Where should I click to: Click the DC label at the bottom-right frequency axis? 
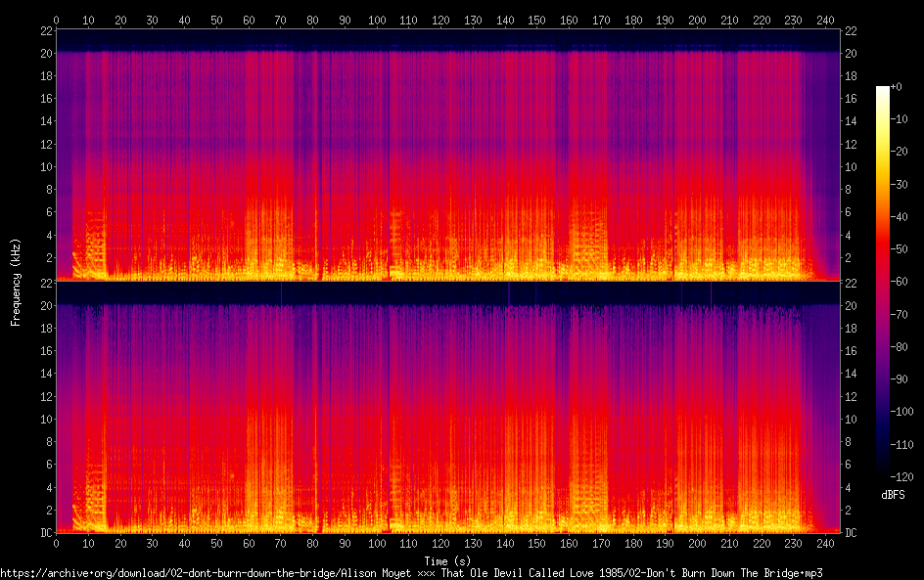(x=852, y=533)
